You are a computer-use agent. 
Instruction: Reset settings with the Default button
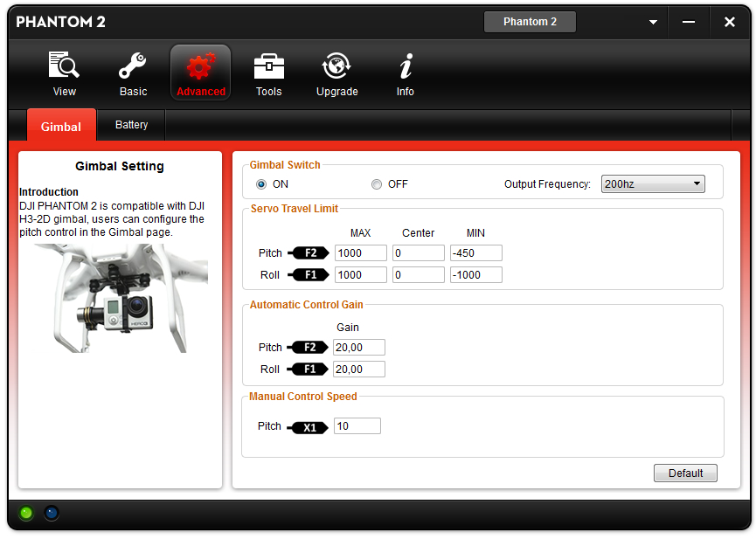(685, 473)
